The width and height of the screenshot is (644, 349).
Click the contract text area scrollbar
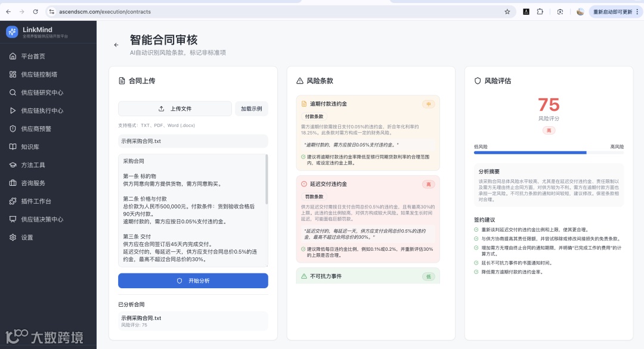[x=267, y=179]
